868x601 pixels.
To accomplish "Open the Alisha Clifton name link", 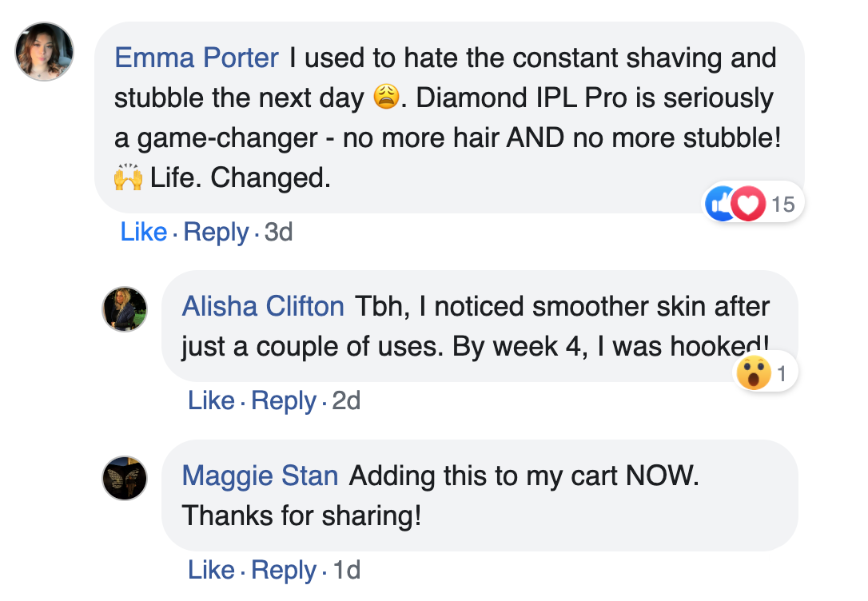I will tap(263, 306).
